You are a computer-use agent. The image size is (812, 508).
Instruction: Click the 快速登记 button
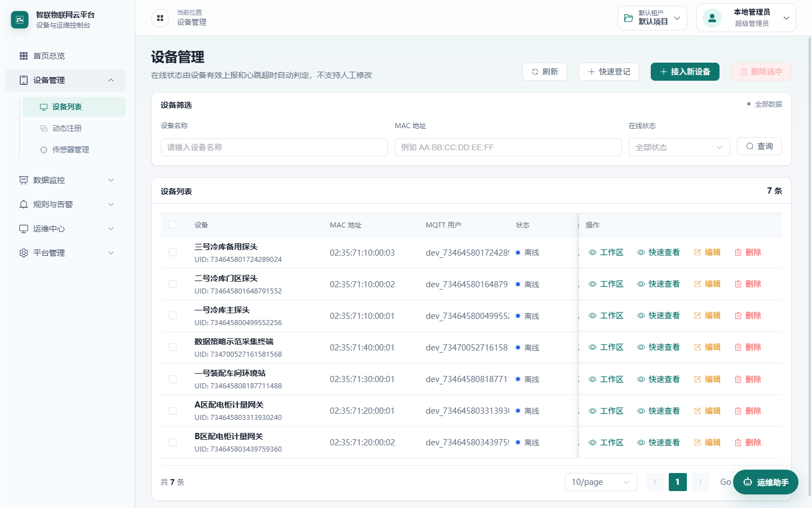[609, 72]
